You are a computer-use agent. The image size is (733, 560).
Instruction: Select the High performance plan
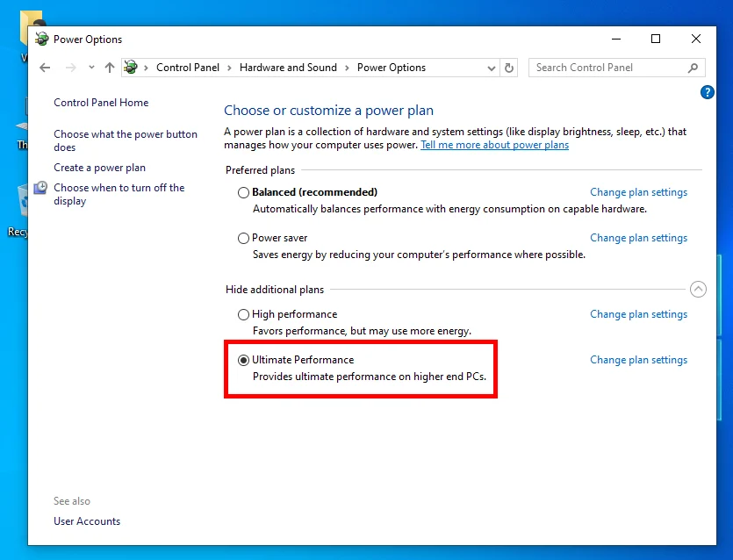click(x=243, y=314)
